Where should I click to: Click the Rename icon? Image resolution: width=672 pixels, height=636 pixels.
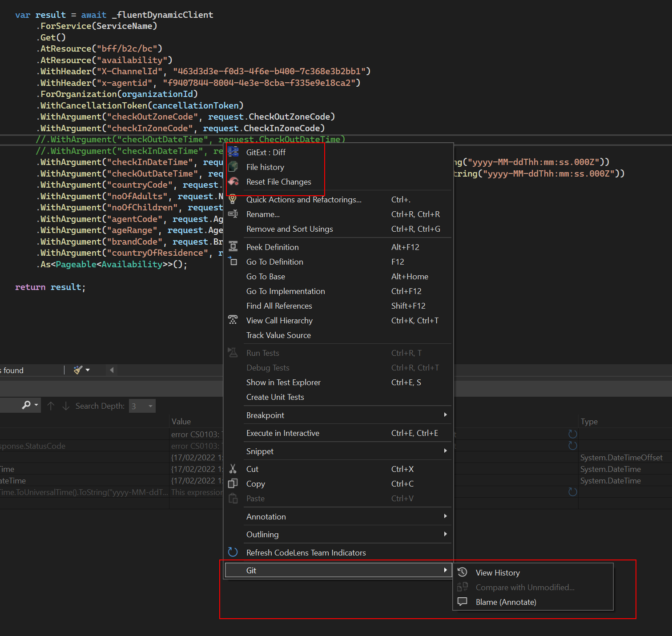(x=233, y=214)
